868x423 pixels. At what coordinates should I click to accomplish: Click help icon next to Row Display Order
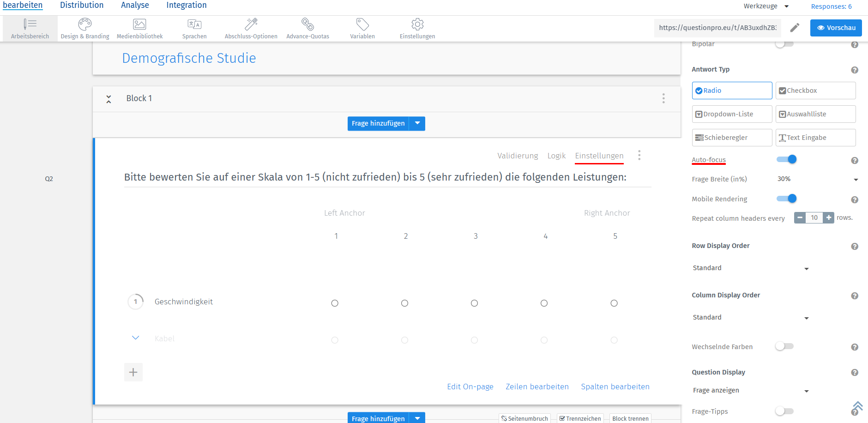pyautogui.click(x=855, y=247)
